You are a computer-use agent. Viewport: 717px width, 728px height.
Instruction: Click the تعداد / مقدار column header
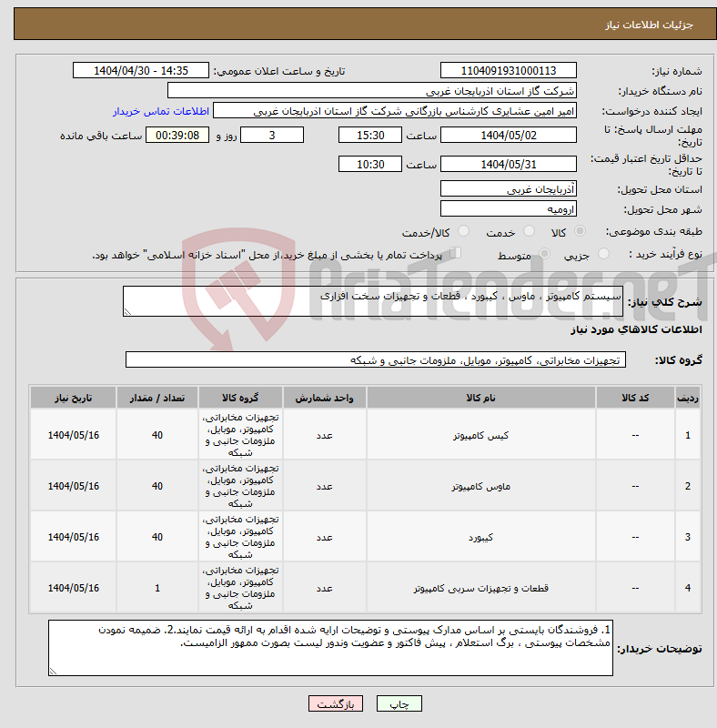coord(157,398)
